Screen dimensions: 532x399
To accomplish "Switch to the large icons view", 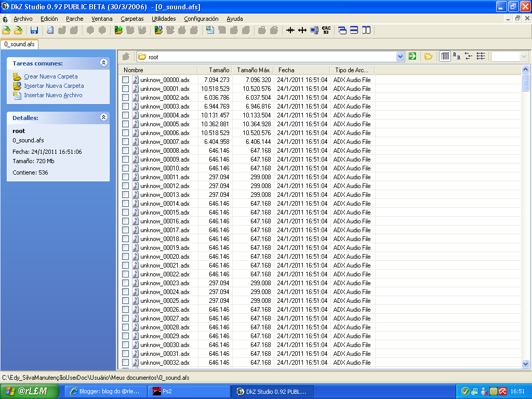I will (457, 56).
